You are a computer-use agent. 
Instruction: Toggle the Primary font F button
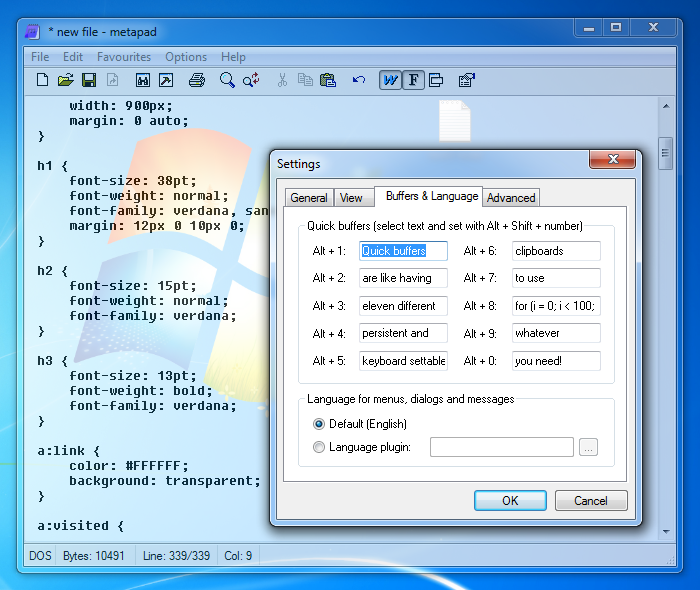point(412,80)
